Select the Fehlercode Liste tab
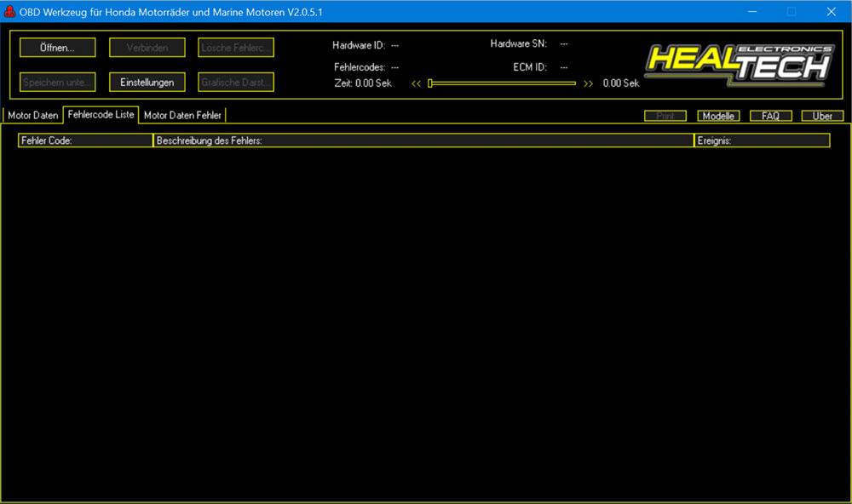 [101, 113]
